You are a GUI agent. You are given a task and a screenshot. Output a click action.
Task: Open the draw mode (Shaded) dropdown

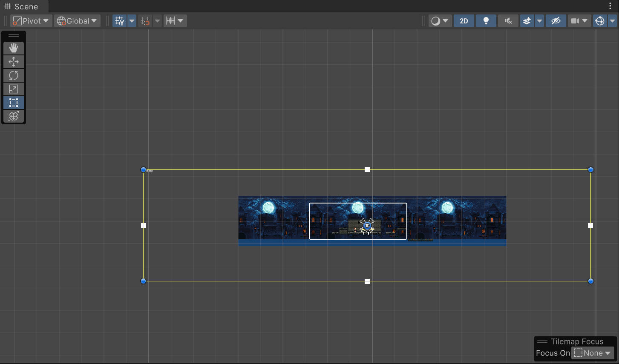440,21
